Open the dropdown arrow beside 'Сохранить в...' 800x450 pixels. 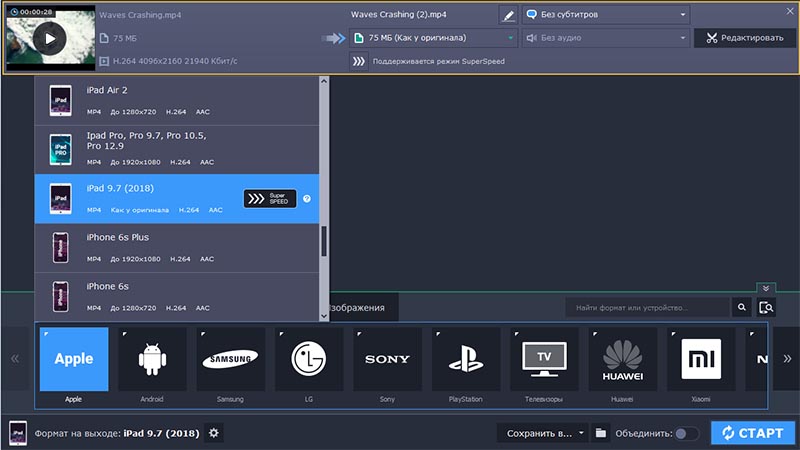point(581,433)
